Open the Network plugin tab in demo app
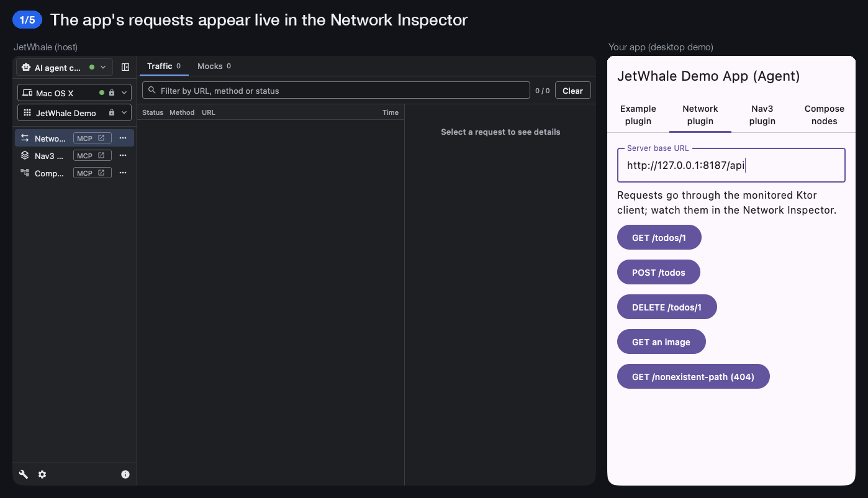This screenshot has height=498, width=868. pos(700,115)
